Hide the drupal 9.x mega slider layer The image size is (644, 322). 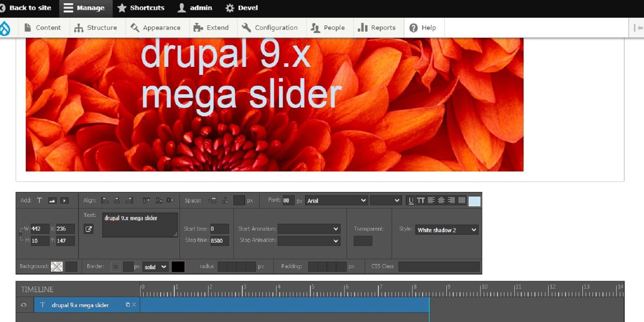(24, 305)
